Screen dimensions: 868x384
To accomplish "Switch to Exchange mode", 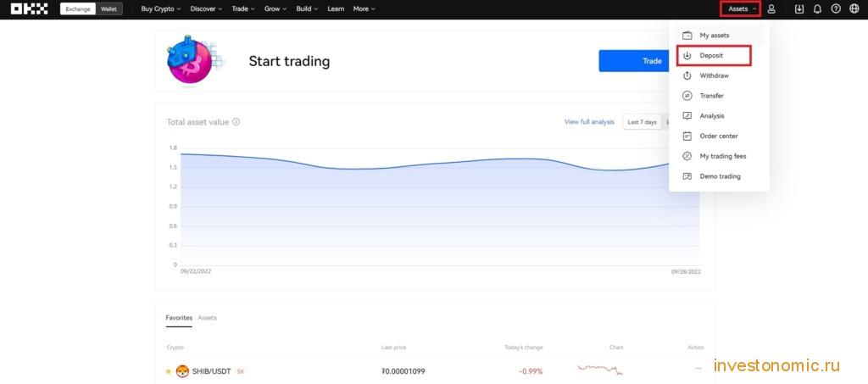I will point(77,8).
